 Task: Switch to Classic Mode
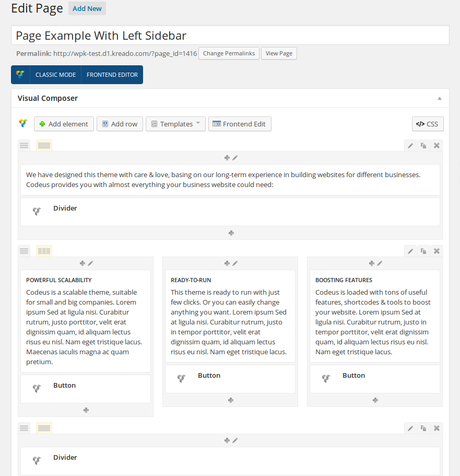55,75
